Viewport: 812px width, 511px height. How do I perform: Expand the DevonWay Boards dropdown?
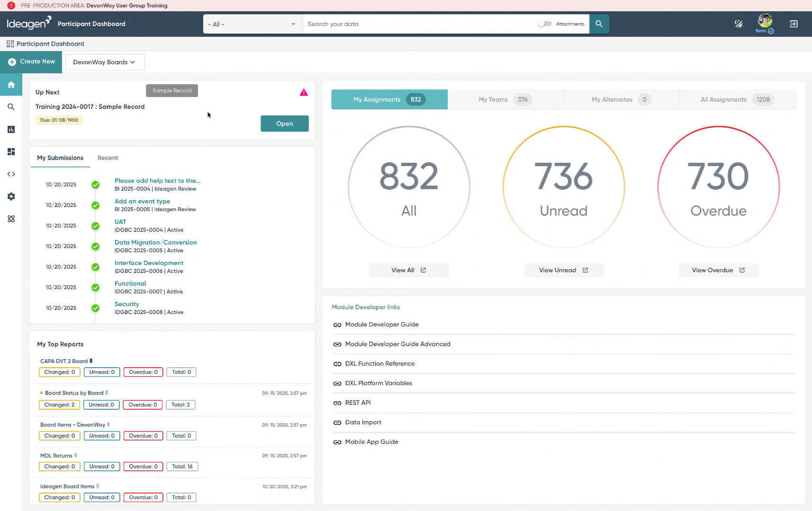(x=105, y=62)
